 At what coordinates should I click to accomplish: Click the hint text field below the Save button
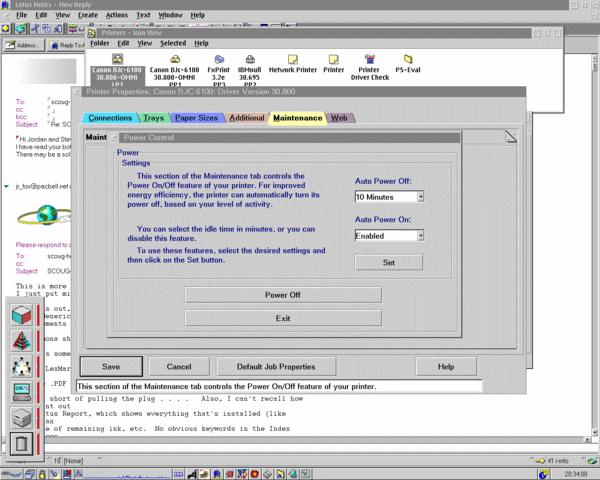(279, 386)
